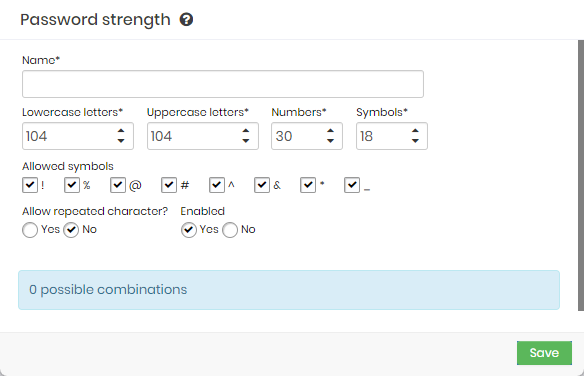Click the dialog's vertical scrollbar

pos(581,175)
